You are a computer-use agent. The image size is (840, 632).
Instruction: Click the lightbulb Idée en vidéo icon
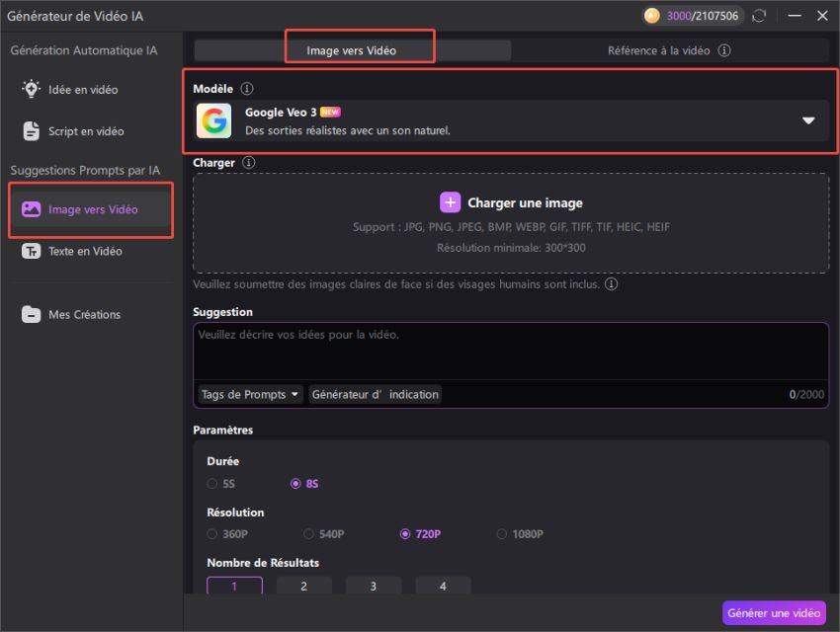[31, 89]
